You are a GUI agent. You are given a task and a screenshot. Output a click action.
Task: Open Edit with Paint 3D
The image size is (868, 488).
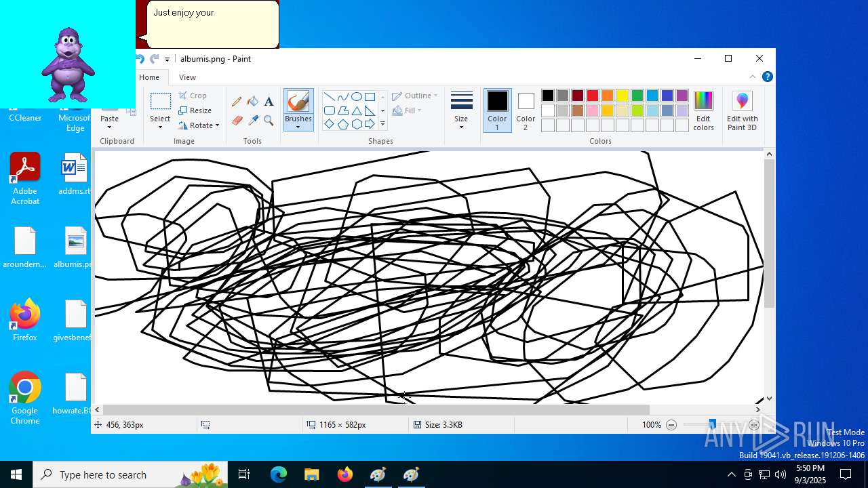pos(742,111)
